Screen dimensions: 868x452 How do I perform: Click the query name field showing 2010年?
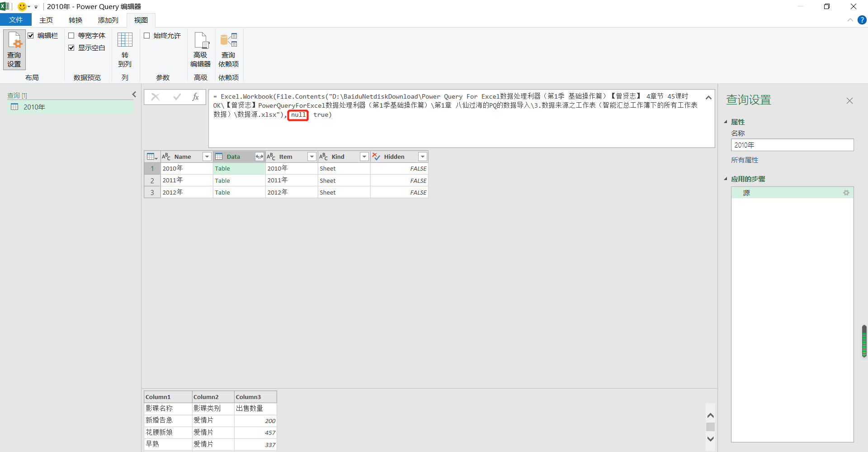pos(793,145)
